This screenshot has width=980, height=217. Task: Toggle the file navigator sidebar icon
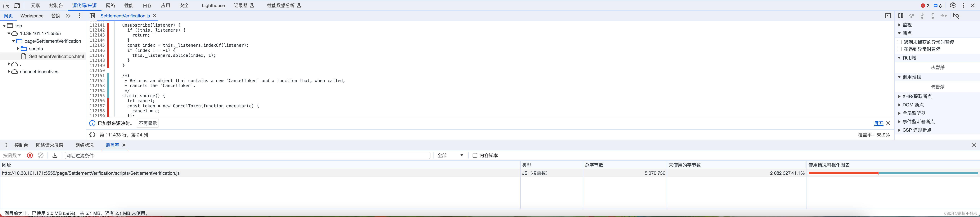(92, 15)
